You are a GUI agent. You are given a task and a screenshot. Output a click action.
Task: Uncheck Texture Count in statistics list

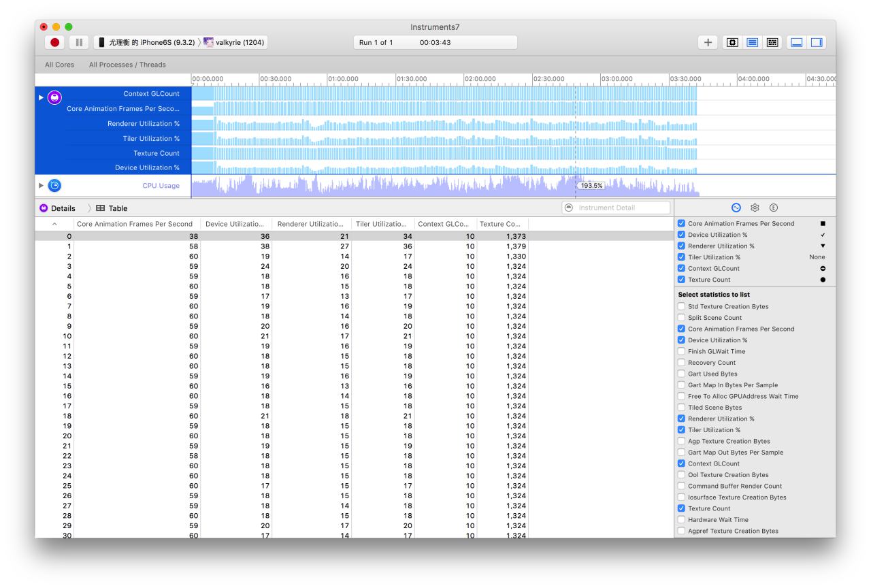[x=682, y=508]
